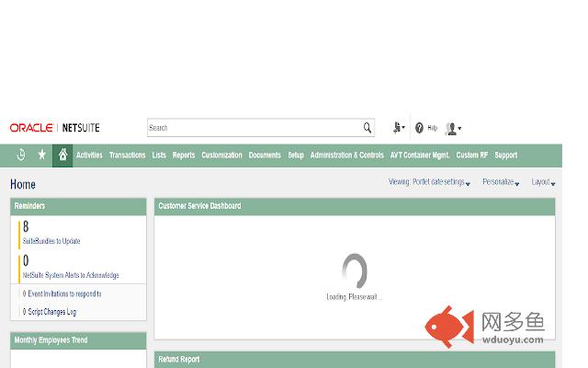Click the Help text link

coord(432,128)
